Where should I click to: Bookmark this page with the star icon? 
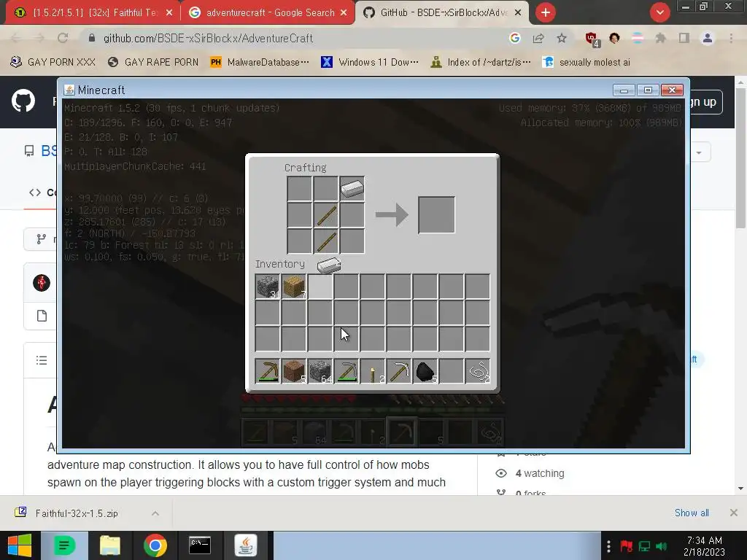pos(562,38)
